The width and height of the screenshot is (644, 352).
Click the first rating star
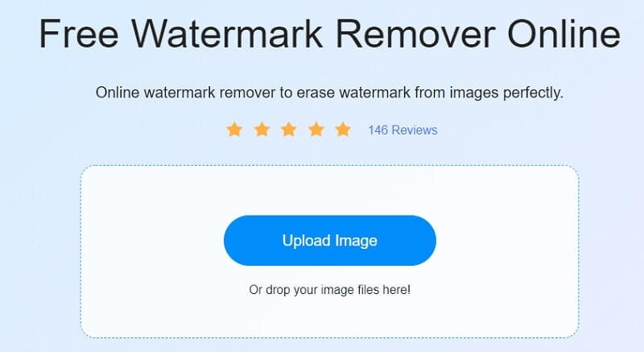coord(234,130)
